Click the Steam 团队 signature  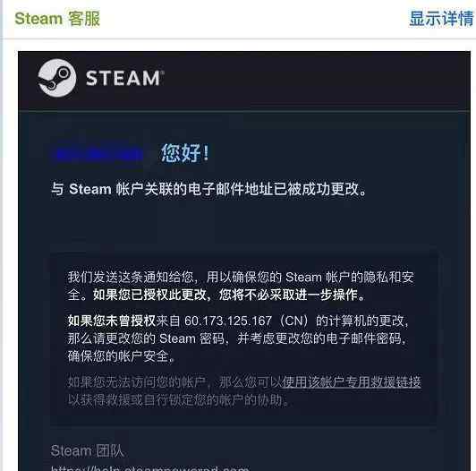pos(88,450)
